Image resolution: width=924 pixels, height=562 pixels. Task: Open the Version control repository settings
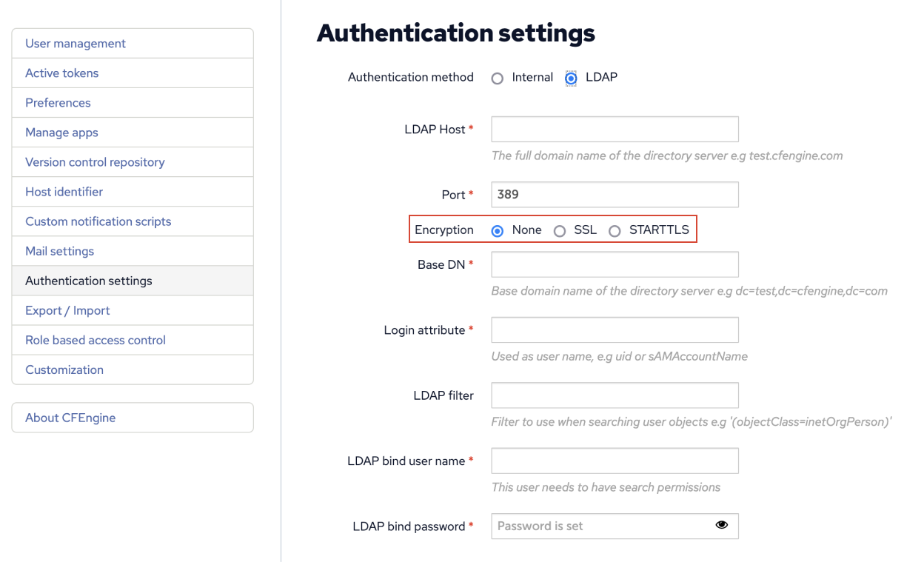[x=95, y=161]
